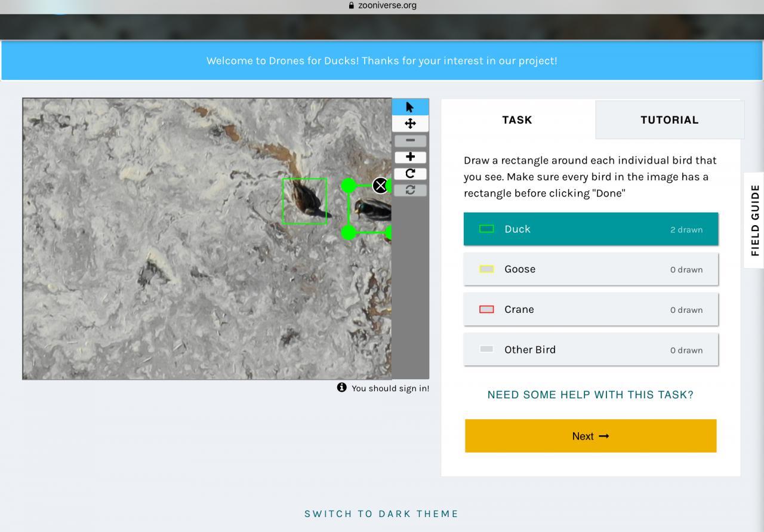Click the info icon beside sign-in notice
The width and height of the screenshot is (764, 532).
point(341,388)
